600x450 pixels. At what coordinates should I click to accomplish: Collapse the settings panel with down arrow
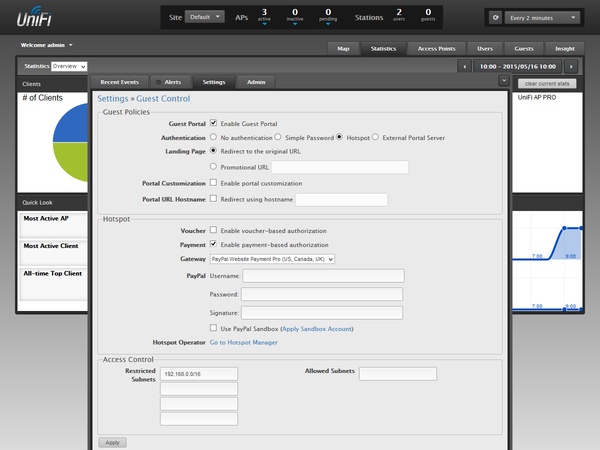click(x=504, y=81)
